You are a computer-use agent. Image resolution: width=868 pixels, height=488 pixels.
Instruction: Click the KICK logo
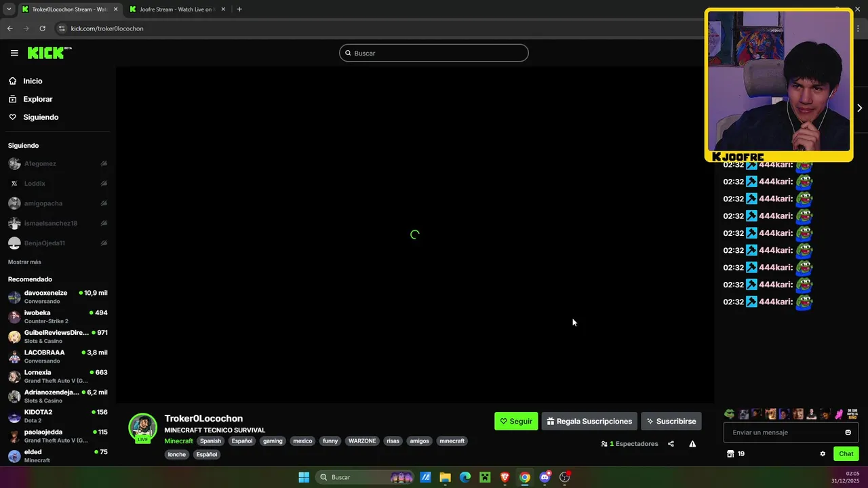pos(50,53)
